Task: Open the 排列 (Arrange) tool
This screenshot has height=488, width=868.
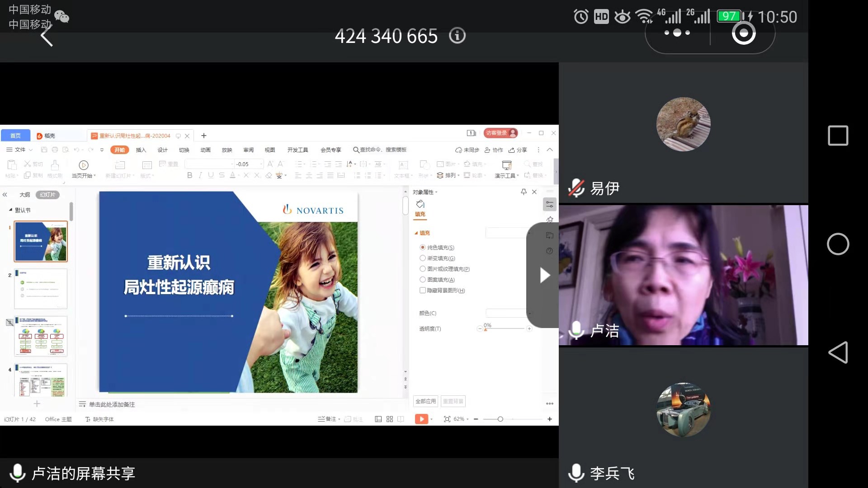Action: [448, 175]
